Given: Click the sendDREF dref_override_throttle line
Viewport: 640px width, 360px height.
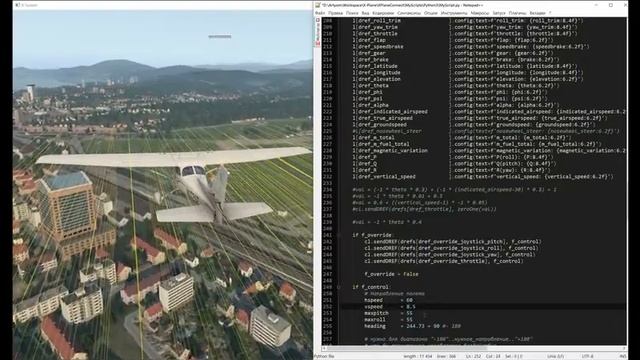Looking at the screenshot, I should tap(444, 261).
